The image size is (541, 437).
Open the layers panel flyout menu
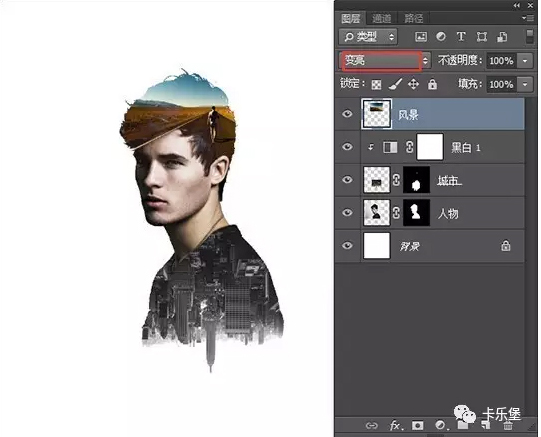tap(528, 18)
